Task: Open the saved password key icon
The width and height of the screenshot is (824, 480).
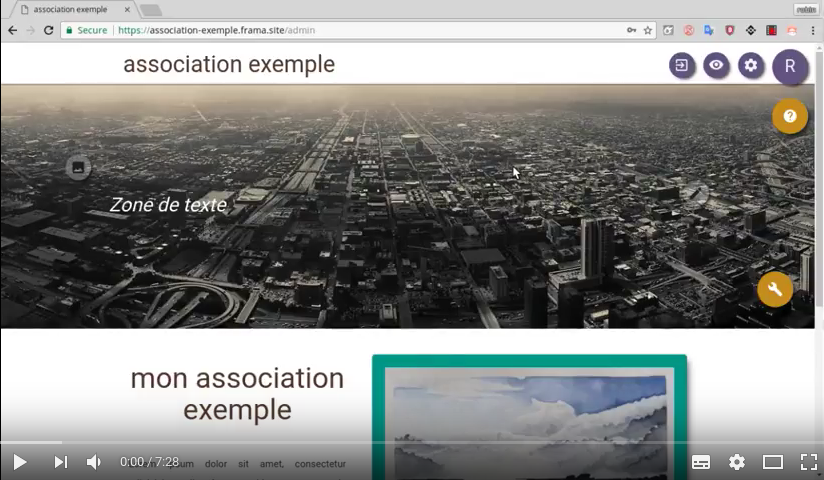Action: click(x=631, y=30)
